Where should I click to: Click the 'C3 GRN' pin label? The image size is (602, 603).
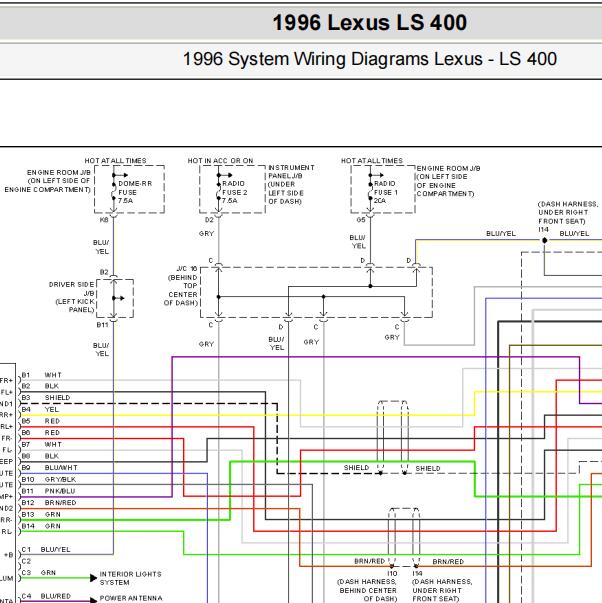tap(38, 572)
